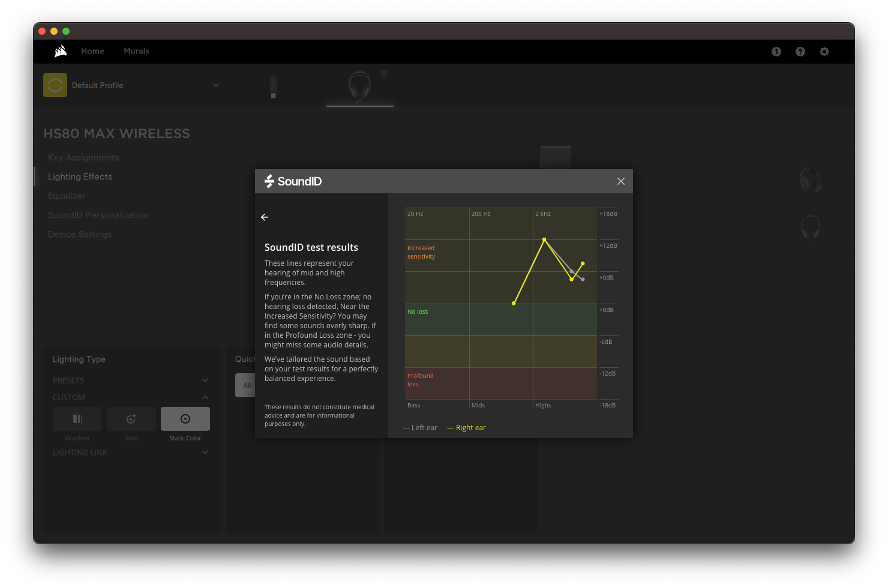
Task: Click the wireless signal status icon
Action: coord(384,73)
